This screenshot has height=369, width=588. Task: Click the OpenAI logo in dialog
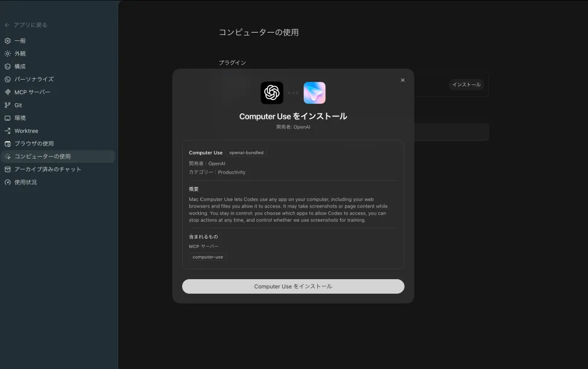(272, 93)
